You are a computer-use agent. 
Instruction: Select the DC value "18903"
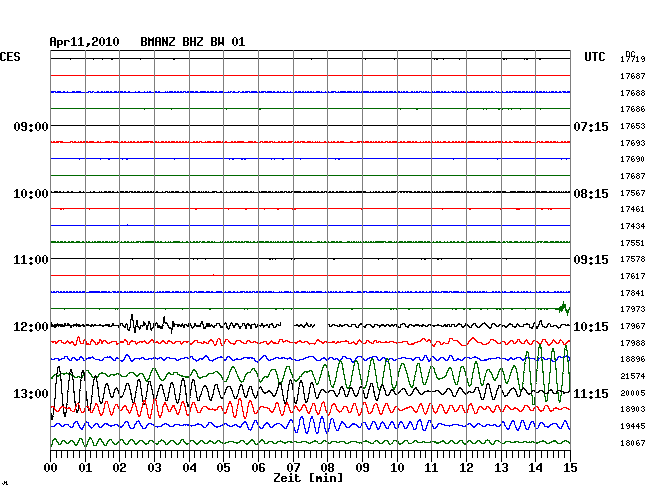(x=633, y=409)
